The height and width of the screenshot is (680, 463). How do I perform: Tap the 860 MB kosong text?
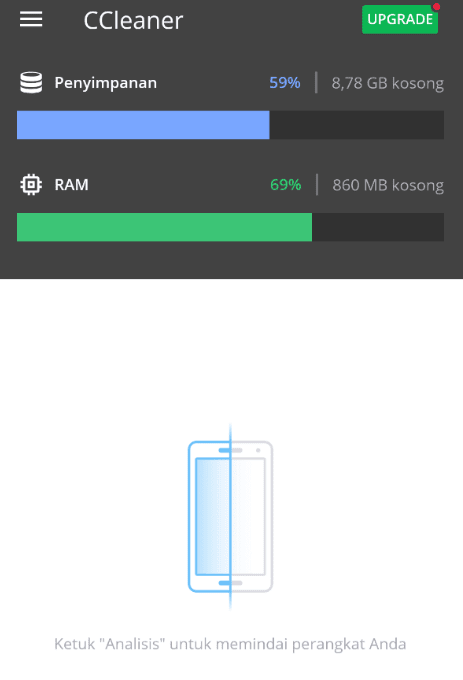click(388, 185)
